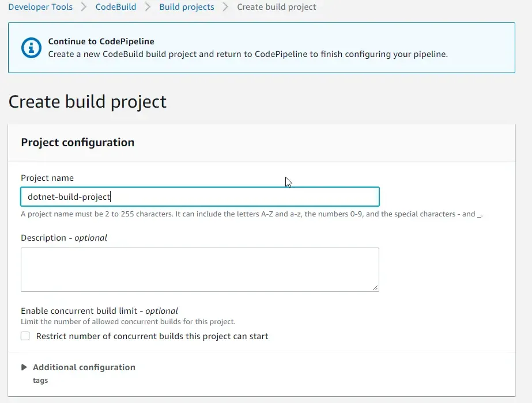Select the text dotnet-build-project in the name field
This screenshot has width=532, height=403.
(67, 196)
